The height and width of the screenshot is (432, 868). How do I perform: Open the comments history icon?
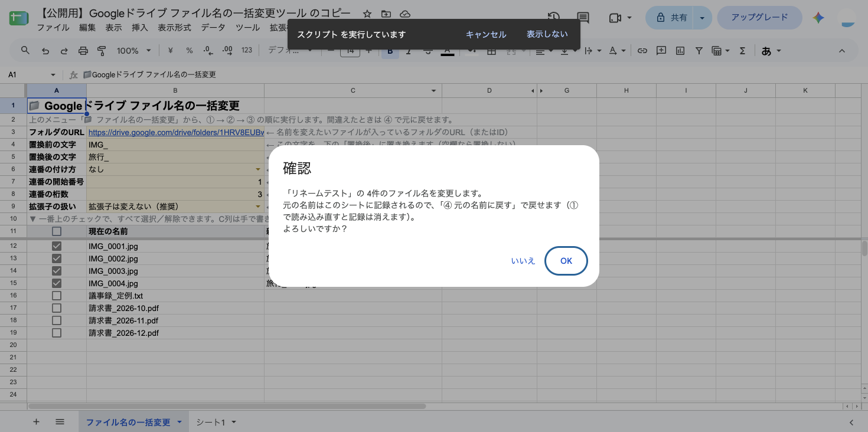click(583, 18)
